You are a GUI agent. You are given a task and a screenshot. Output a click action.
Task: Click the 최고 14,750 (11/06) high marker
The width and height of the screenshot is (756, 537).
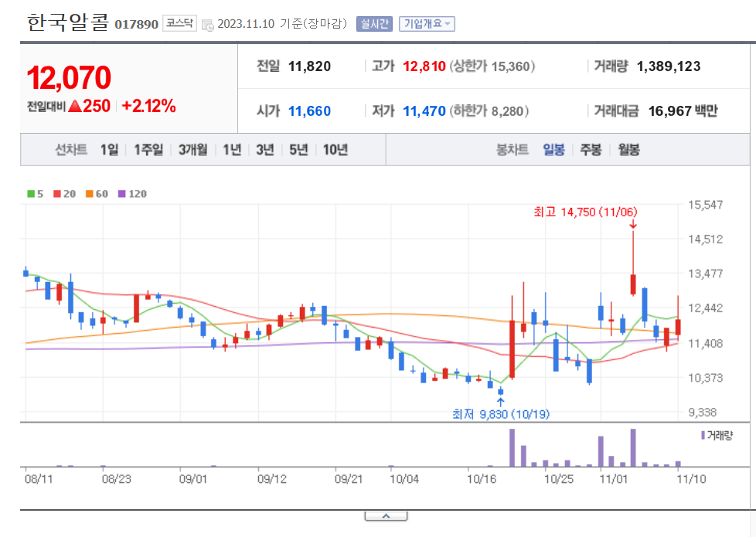pos(585,212)
